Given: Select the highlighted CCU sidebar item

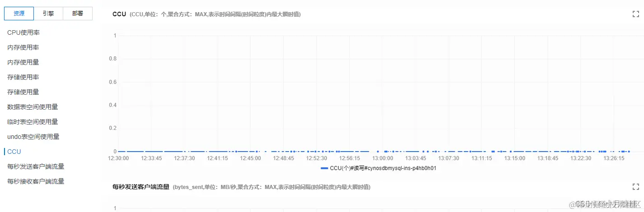Looking at the screenshot, I should 14,152.
